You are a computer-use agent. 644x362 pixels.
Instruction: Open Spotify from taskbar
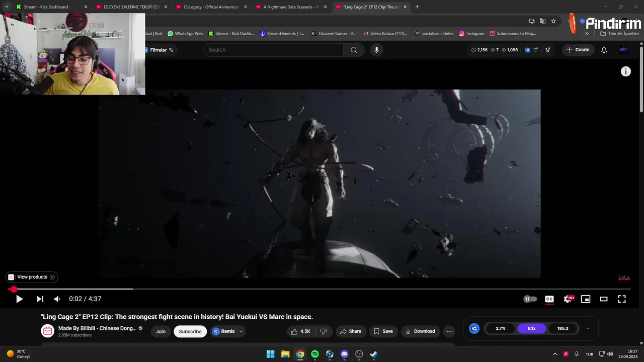point(315,354)
